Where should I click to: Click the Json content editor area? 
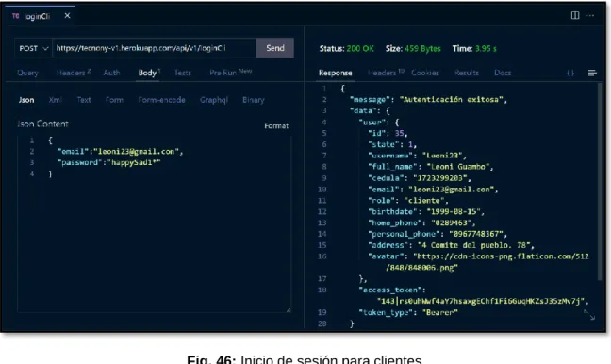[155, 223]
